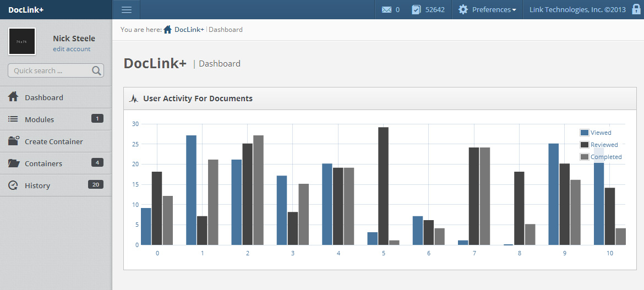Click the tasks checklist icon beside 52642

click(x=416, y=9)
